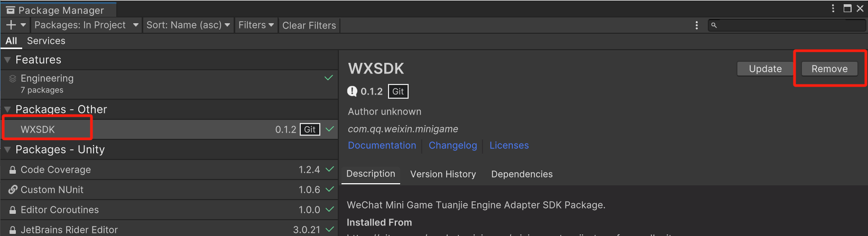Click the Remove button
The image size is (868, 236).
click(829, 69)
